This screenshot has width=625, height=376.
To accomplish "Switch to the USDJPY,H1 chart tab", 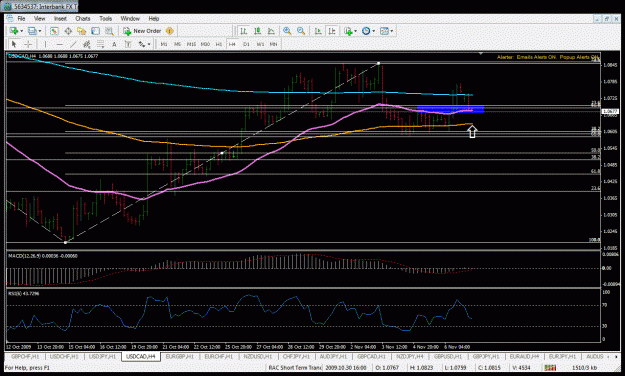I will click(102, 356).
